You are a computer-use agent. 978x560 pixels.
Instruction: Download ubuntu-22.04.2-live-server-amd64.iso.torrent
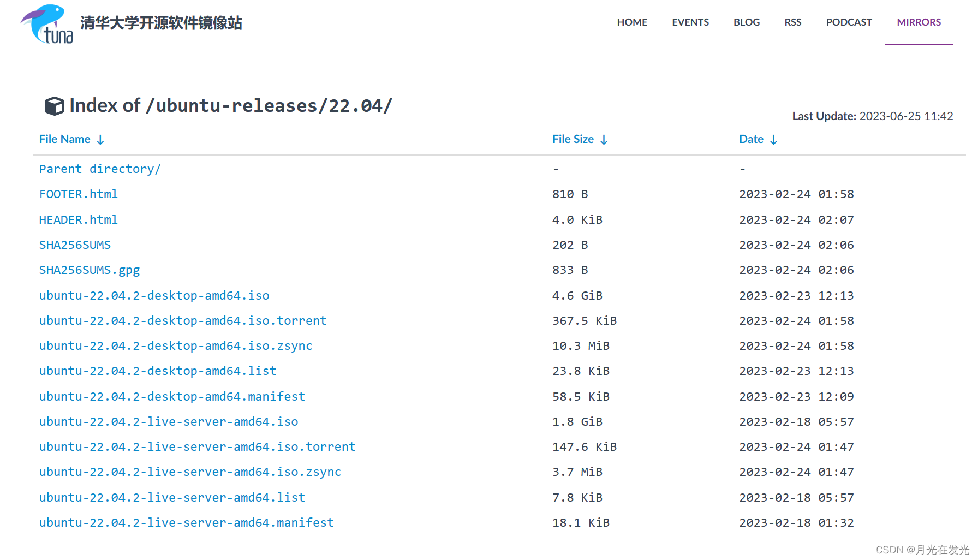pos(198,447)
